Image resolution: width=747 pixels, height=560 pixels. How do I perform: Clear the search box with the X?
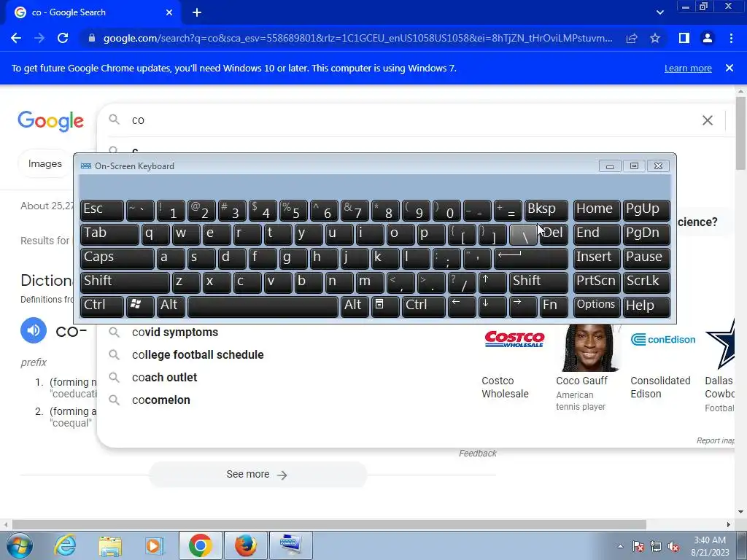708,120
